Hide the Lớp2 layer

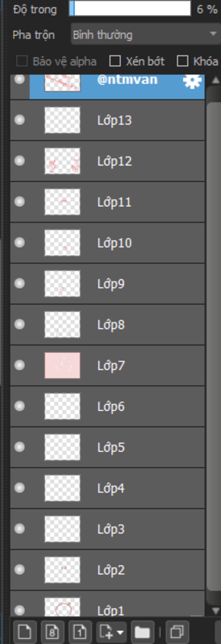coord(19,569)
